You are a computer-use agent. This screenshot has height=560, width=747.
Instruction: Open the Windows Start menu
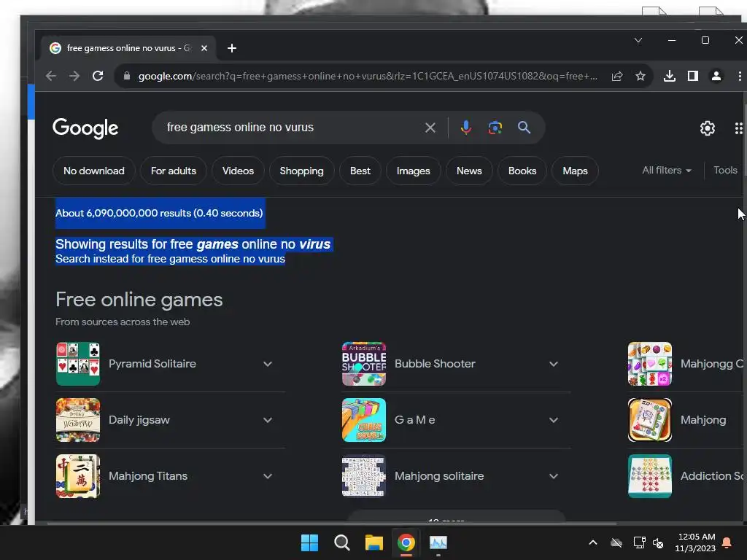(309, 542)
